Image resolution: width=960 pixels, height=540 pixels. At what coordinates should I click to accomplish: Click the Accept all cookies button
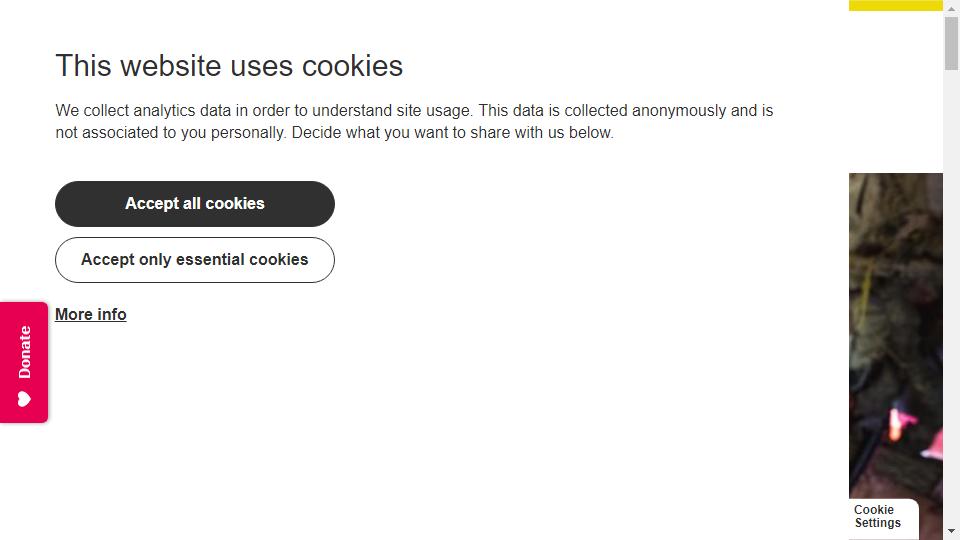195,204
